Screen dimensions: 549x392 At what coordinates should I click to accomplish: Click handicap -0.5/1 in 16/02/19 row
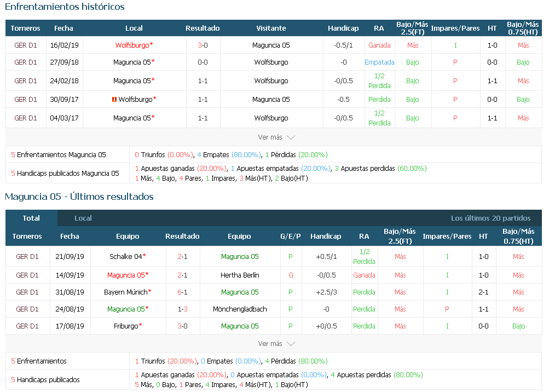click(343, 45)
